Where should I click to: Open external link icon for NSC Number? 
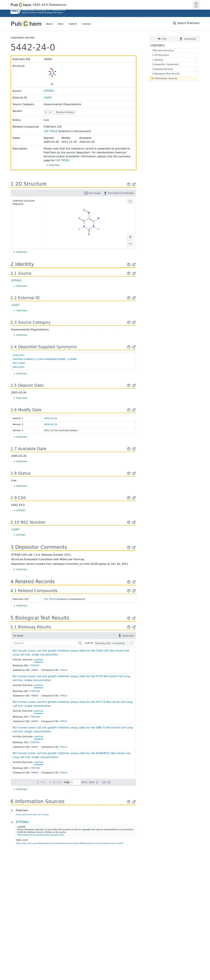(134, 522)
